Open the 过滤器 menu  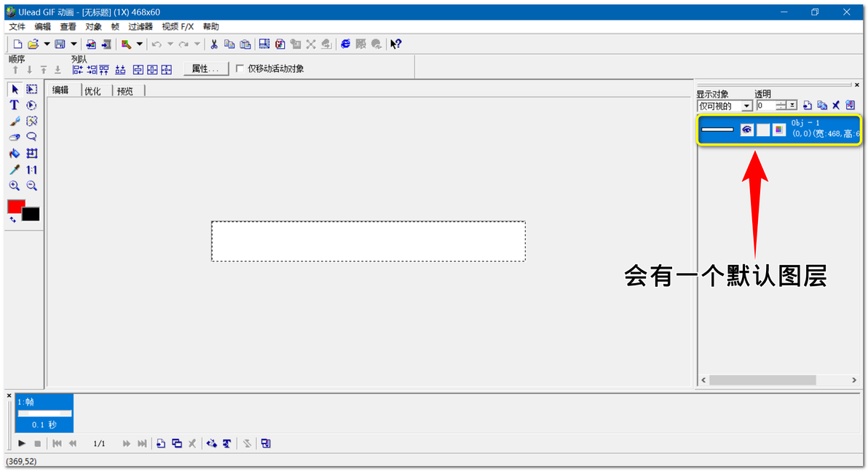pyautogui.click(x=140, y=26)
